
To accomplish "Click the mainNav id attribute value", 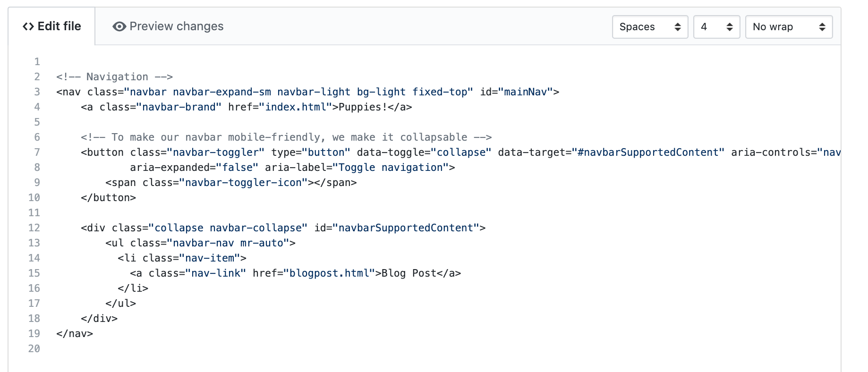I will (526, 92).
